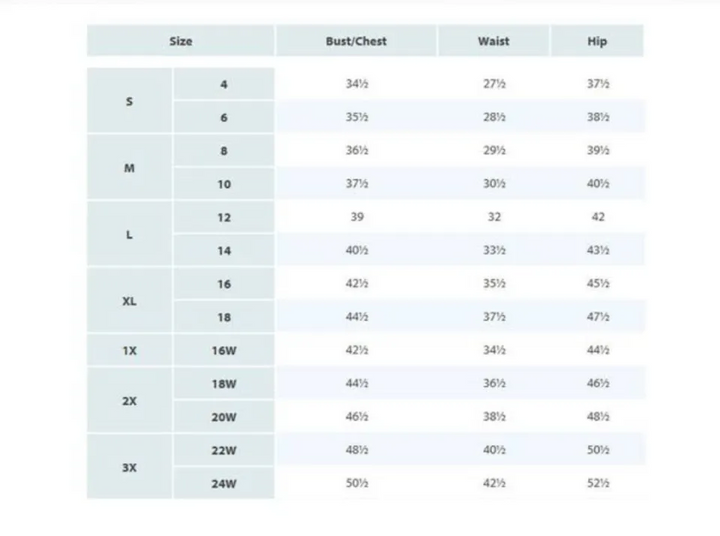Click the 1X size group cell
The width and height of the screenshot is (720, 536).
click(x=129, y=351)
